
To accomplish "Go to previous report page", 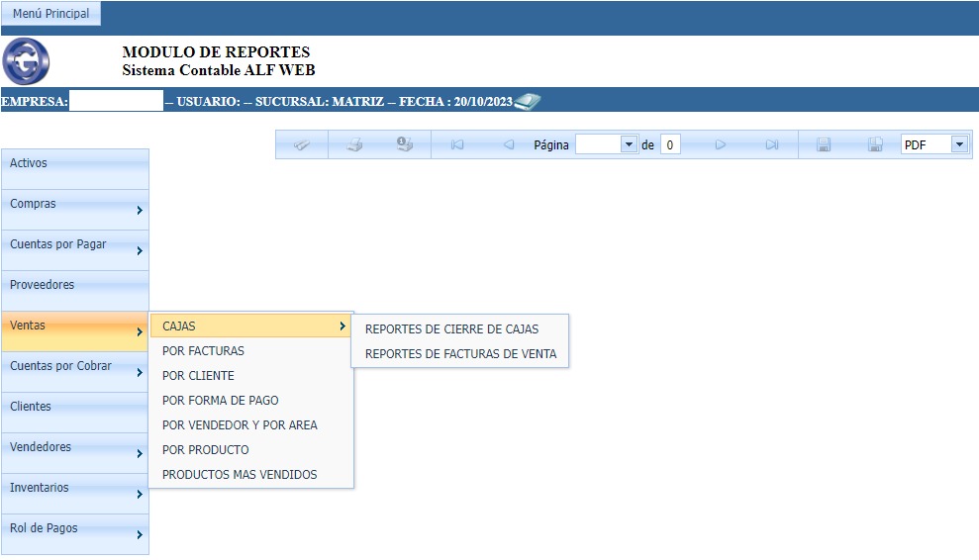I will pyautogui.click(x=508, y=144).
